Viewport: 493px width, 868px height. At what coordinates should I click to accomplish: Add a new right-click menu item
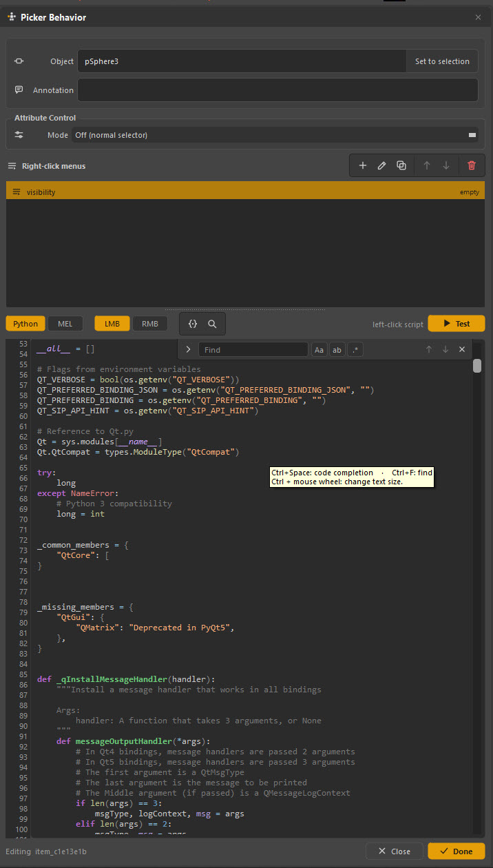point(363,165)
